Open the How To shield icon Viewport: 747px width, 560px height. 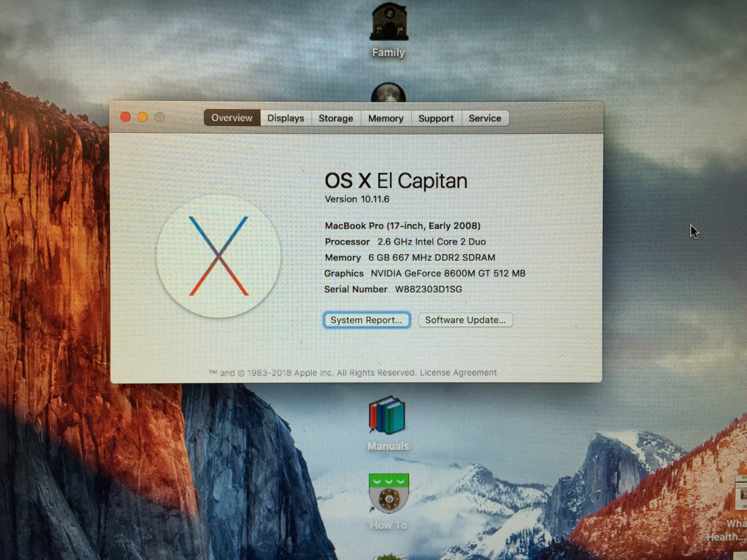(x=389, y=493)
